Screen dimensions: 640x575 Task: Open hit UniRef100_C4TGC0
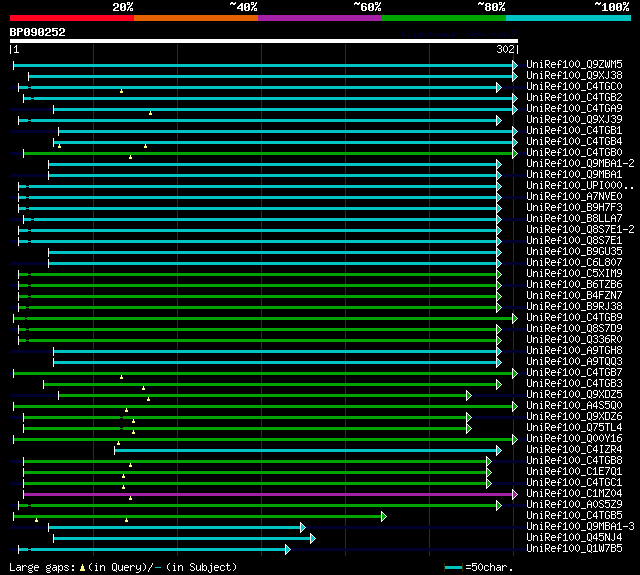point(574,87)
